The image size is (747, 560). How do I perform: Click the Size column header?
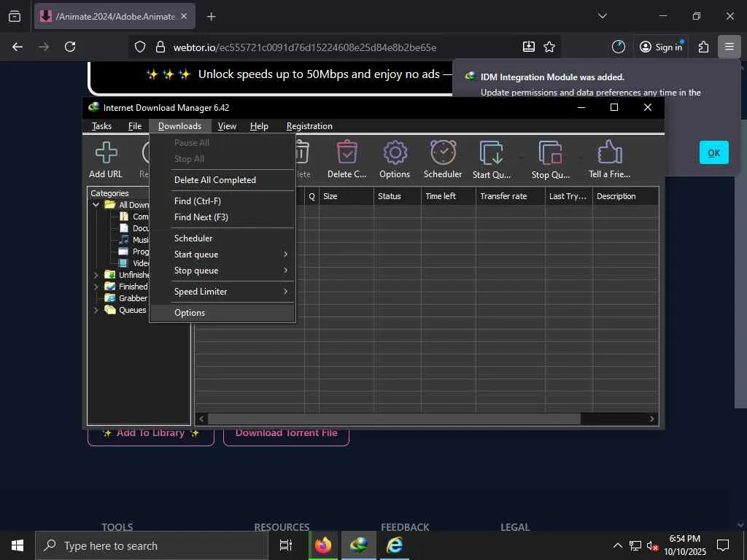click(346, 196)
